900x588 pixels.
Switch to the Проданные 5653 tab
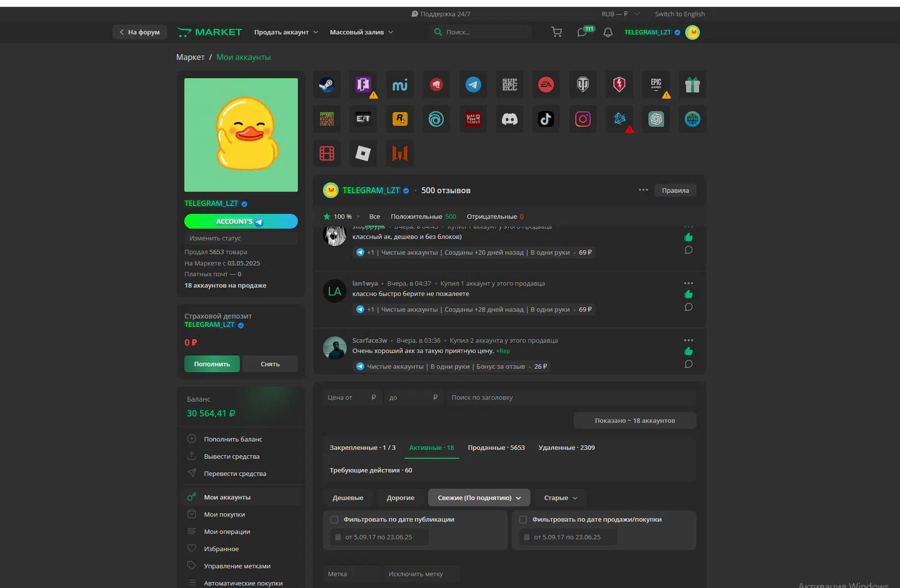click(x=496, y=447)
